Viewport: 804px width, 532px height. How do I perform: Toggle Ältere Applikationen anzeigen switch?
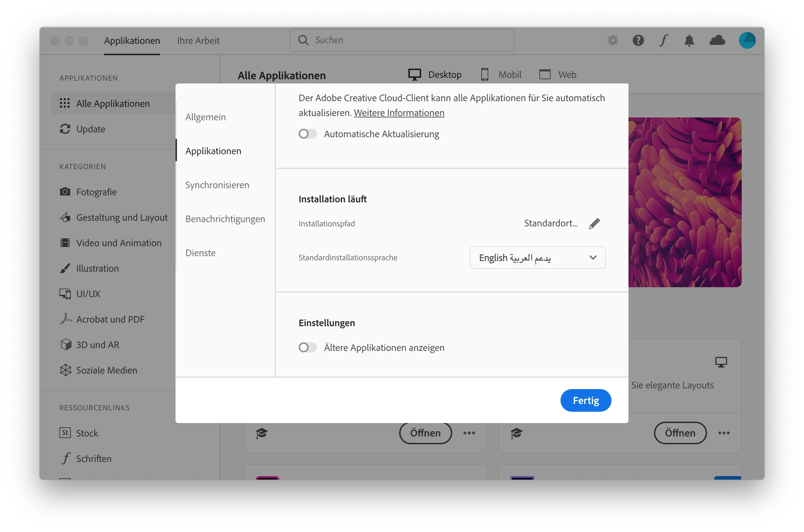pyautogui.click(x=308, y=348)
